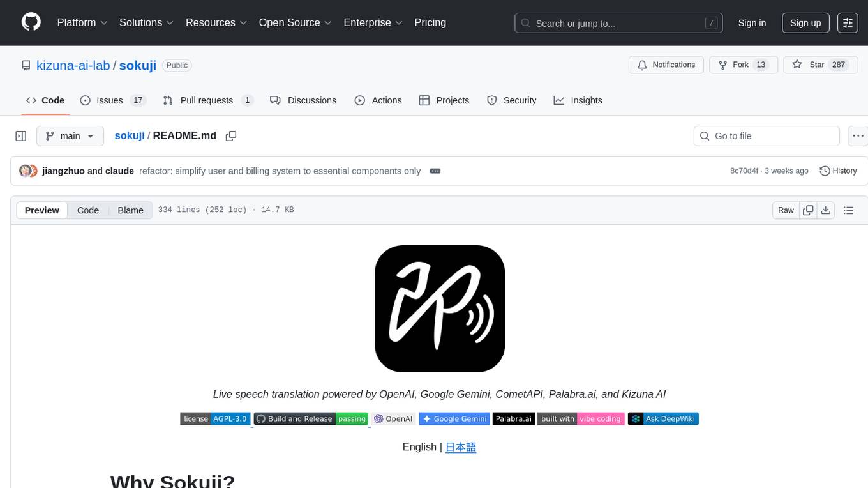Image resolution: width=868 pixels, height=488 pixels.
Task: Click the Sokuji app logo image
Action: [x=440, y=309]
